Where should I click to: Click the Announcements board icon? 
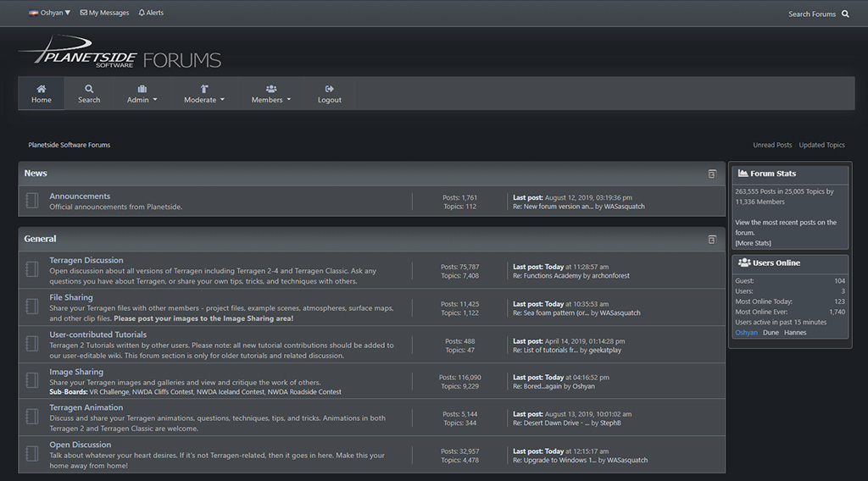[32, 200]
